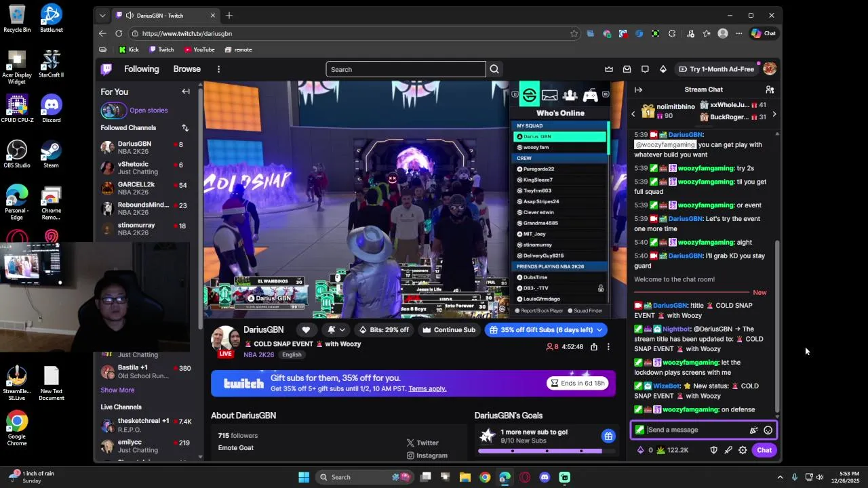Click the search magnifier button

pyautogui.click(x=494, y=69)
